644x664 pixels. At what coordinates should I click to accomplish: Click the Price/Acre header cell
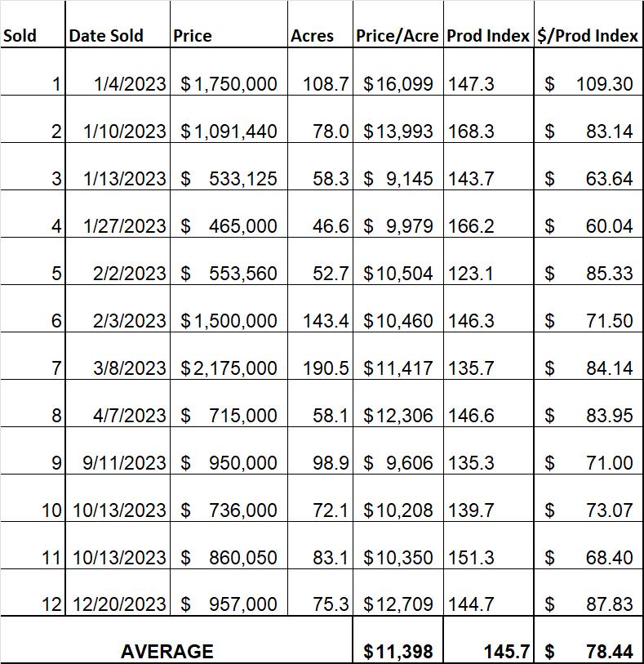[398, 25]
